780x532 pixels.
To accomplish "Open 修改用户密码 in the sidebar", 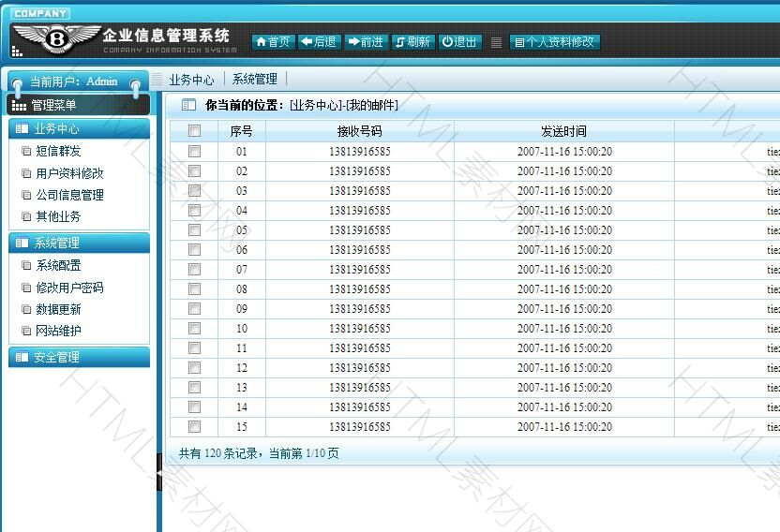I will click(69, 288).
